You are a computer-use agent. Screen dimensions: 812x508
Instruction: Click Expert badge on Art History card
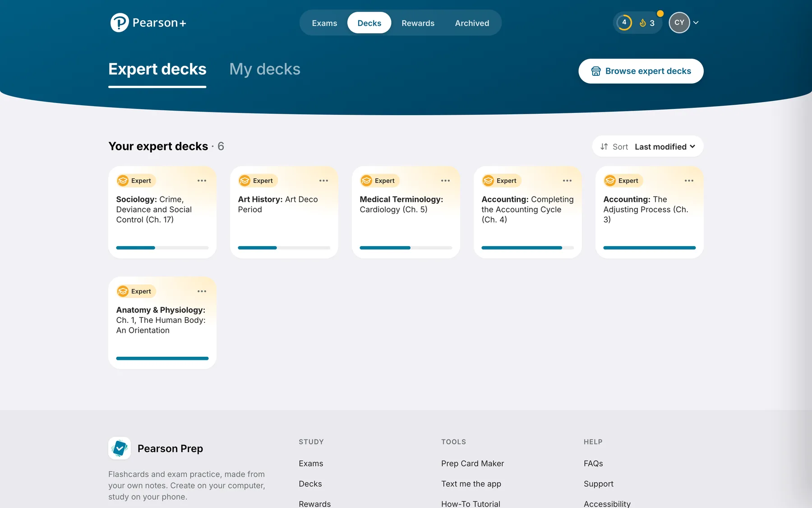tap(258, 181)
